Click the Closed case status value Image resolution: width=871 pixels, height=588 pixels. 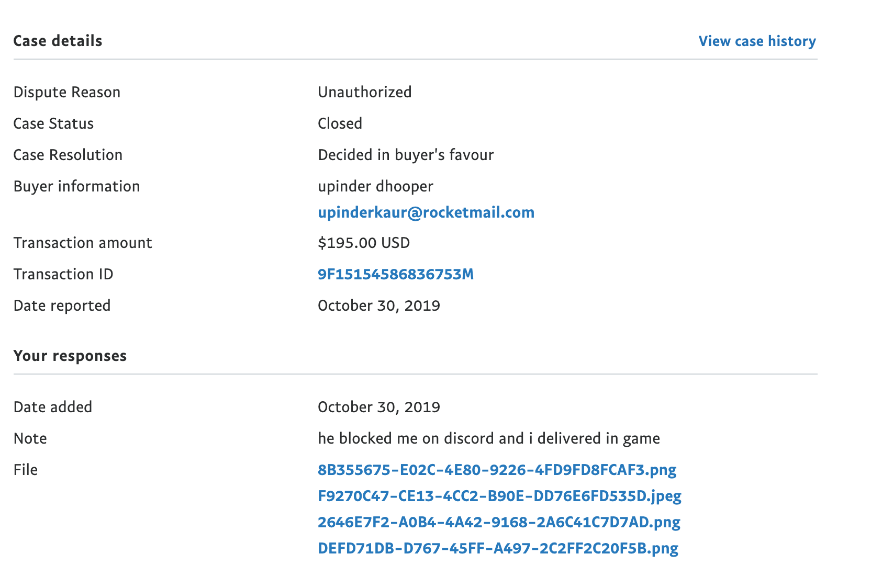click(x=340, y=123)
